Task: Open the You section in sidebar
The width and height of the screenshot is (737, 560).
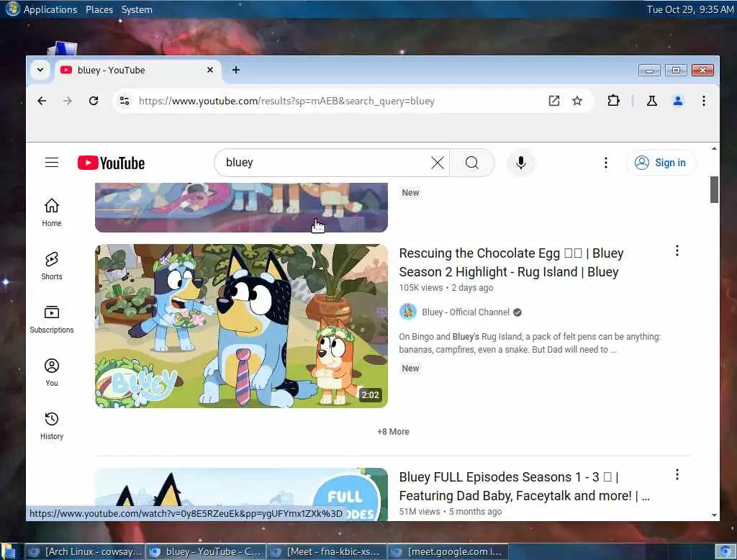Action: point(52,372)
